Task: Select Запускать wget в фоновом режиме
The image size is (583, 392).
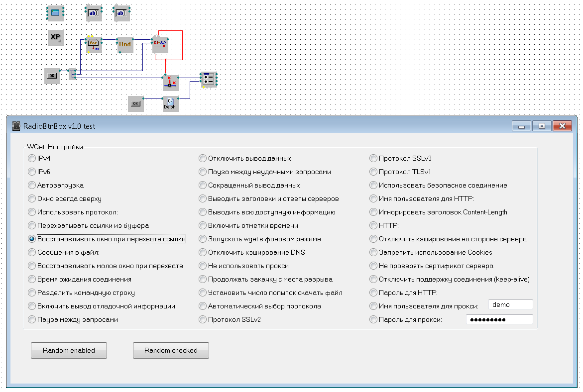Action: point(260,239)
